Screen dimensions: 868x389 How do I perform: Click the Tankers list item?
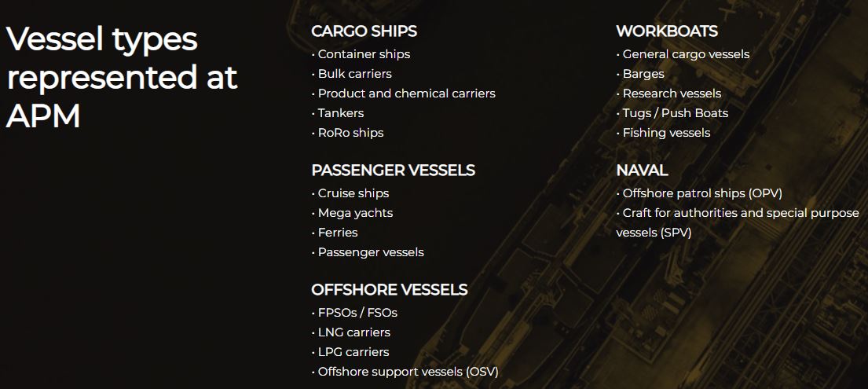pos(338,113)
